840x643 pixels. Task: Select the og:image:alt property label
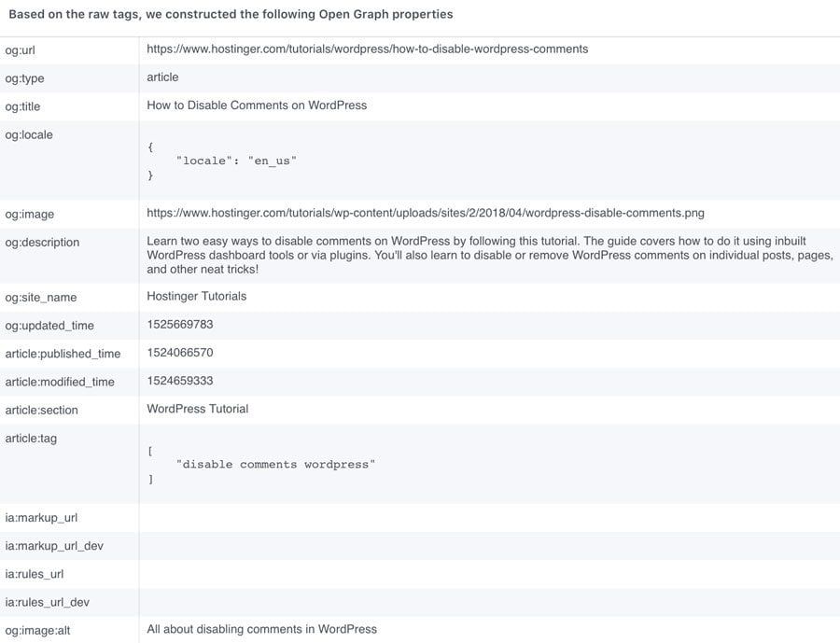37,631
